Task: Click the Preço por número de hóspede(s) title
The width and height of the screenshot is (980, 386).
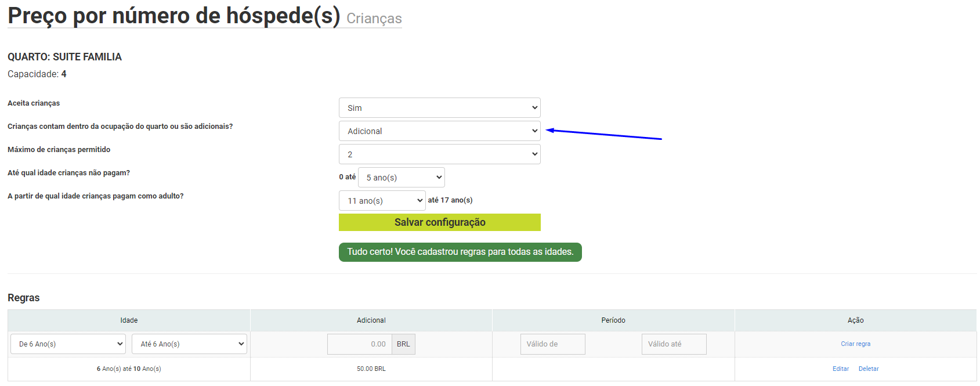Action: coord(174,16)
